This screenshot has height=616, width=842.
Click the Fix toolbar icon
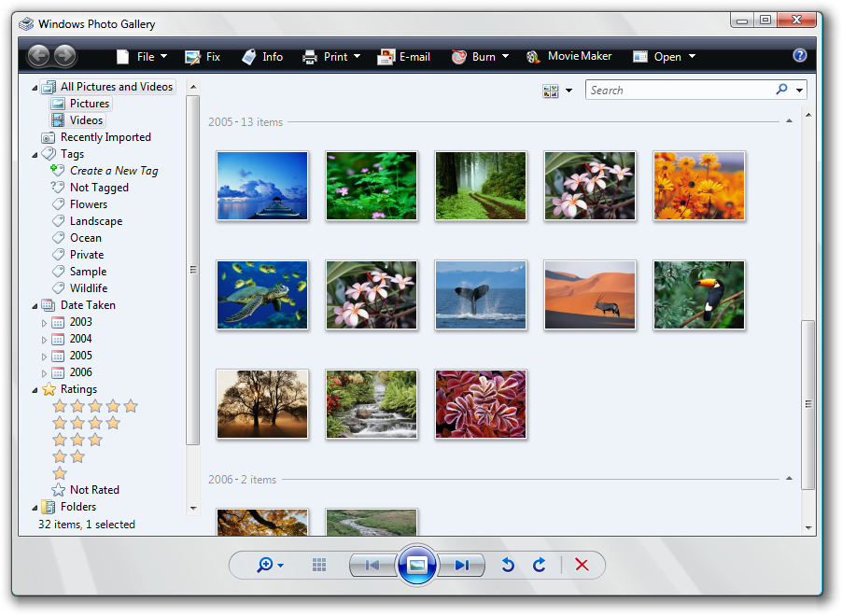[x=203, y=57]
